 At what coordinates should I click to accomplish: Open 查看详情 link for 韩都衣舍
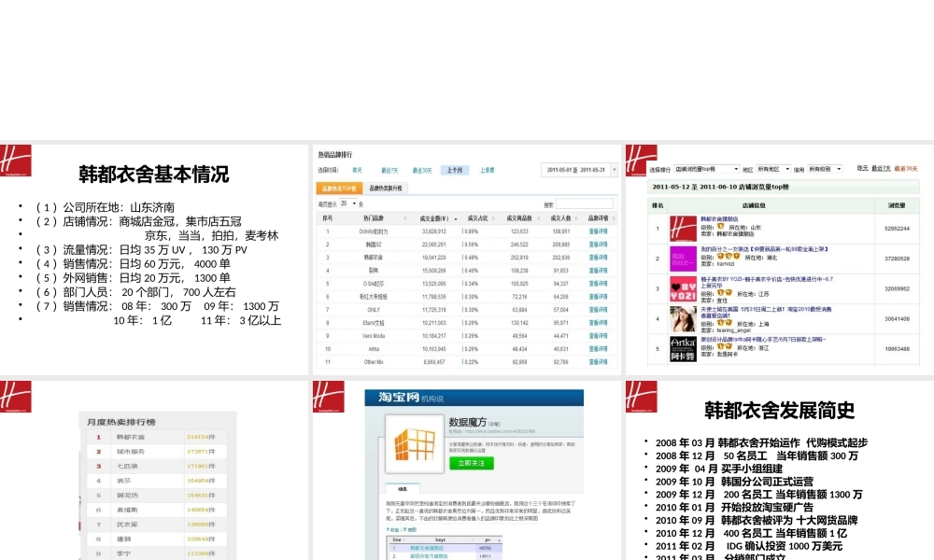[x=595, y=255]
